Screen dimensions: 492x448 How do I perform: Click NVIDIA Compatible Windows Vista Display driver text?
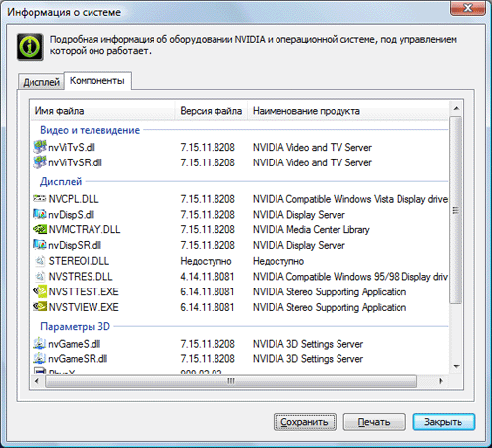pyautogui.click(x=350, y=199)
